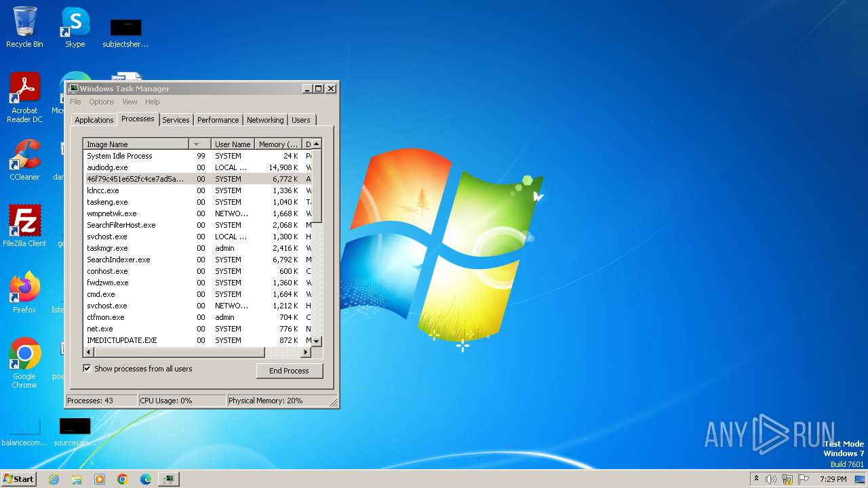Screen dimensions: 868x488
Task: Switch to the Applications tab
Action: point(94,120)
